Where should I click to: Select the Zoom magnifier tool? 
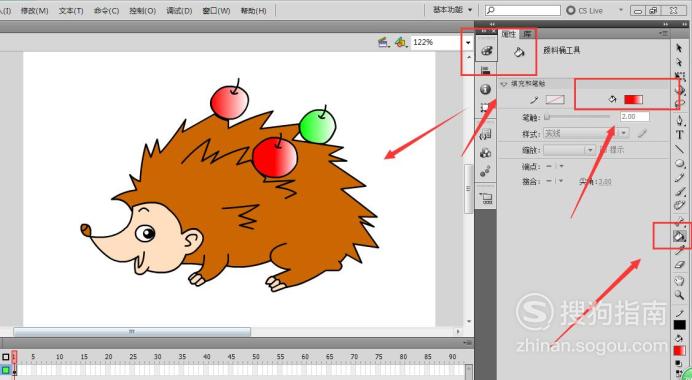pyautogui.click(x=680, y=295)
